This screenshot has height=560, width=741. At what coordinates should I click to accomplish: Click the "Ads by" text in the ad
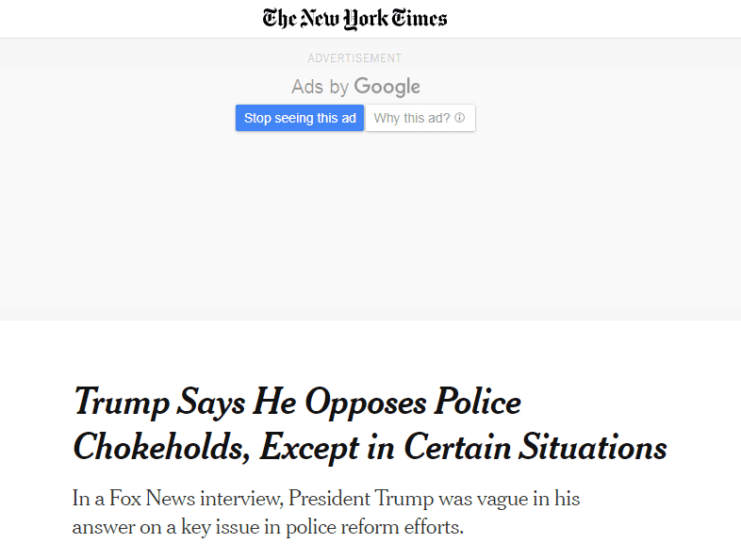click(x=320, y=88)
